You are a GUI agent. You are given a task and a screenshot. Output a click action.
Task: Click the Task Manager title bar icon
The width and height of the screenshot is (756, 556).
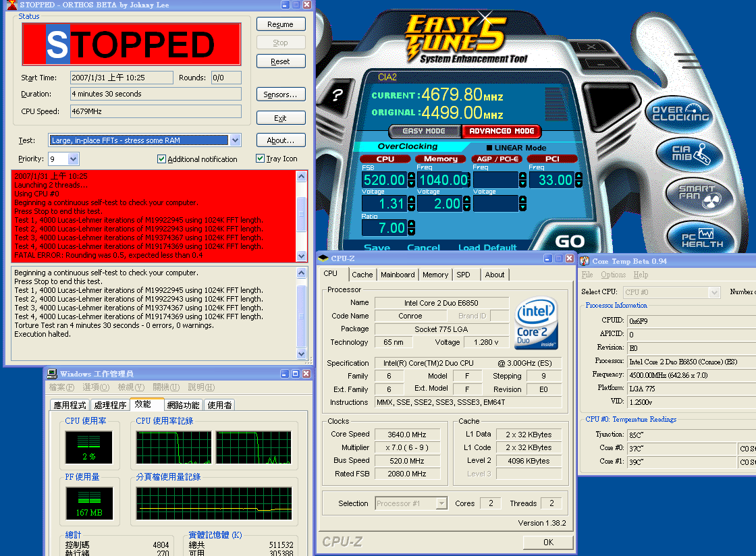coord(51,374)
